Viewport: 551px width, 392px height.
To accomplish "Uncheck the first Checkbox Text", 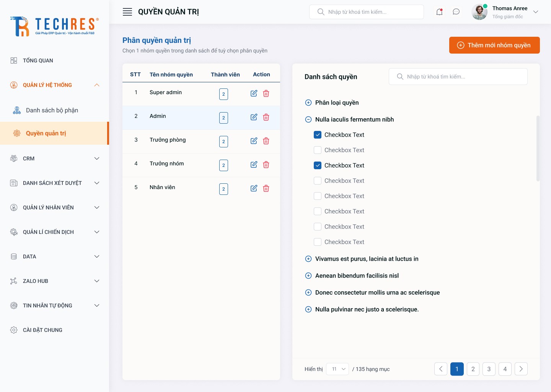I will (318, 135).
